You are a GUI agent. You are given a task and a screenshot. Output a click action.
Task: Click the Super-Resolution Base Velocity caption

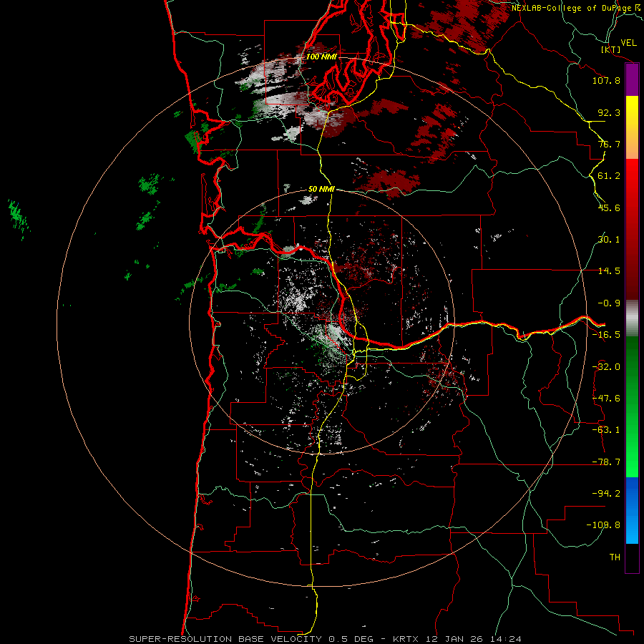pyautogui.click(x=326, y=639)
